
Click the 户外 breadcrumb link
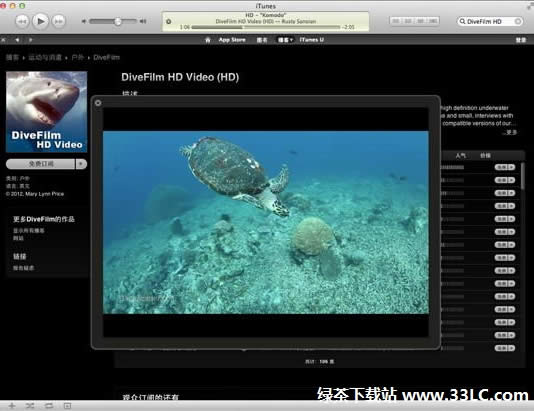(78, 57)
